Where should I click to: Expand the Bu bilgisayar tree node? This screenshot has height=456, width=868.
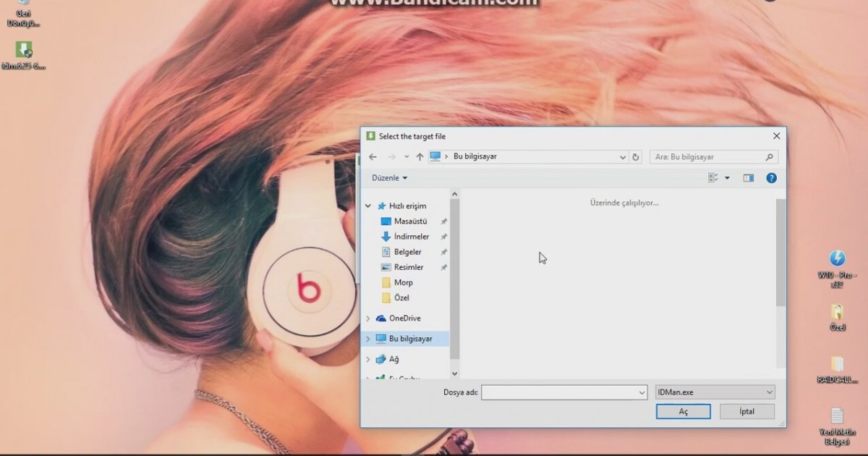click(368, 339)
